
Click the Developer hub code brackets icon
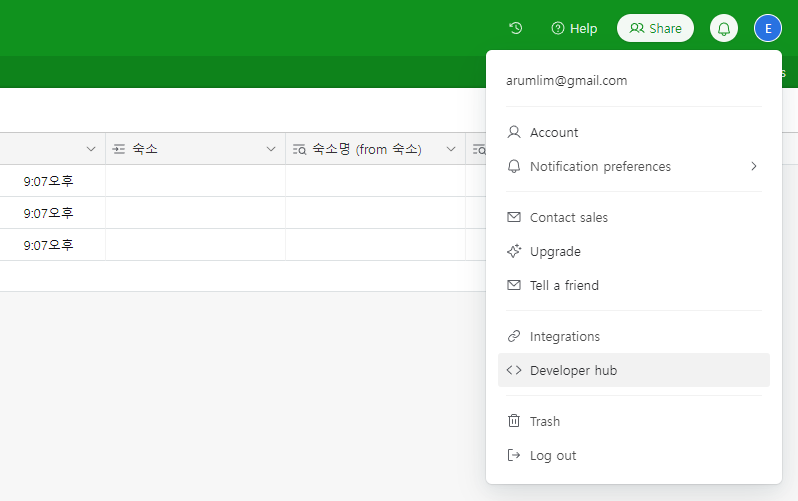tap(514, 370)
